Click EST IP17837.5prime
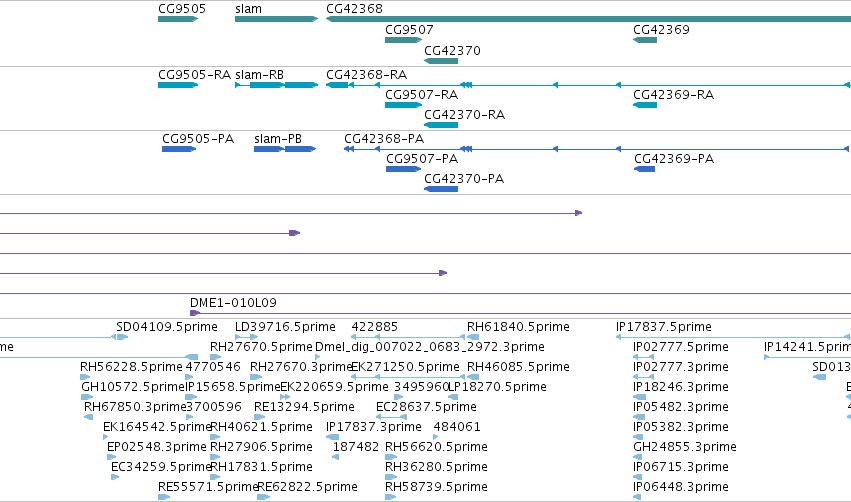 pyautogui.click(x=663, y=327)
